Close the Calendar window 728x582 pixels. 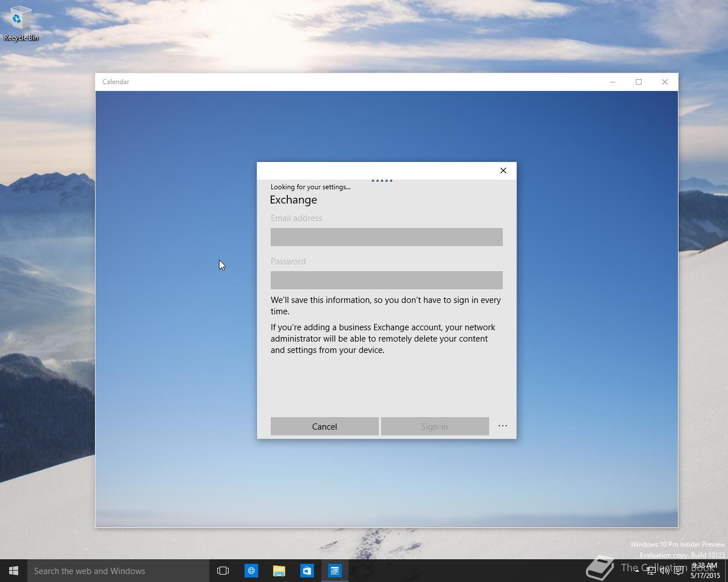tap(665, 82)
